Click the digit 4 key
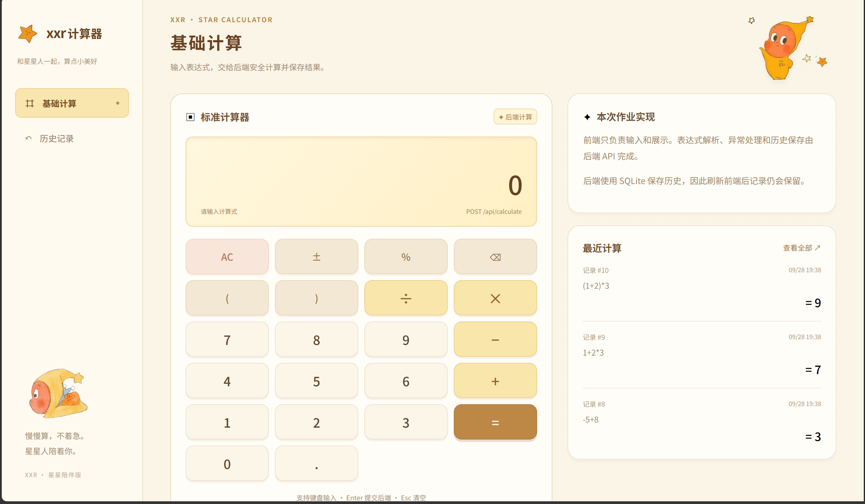This screenshot has height=504, width=865. tap(227, 381)
